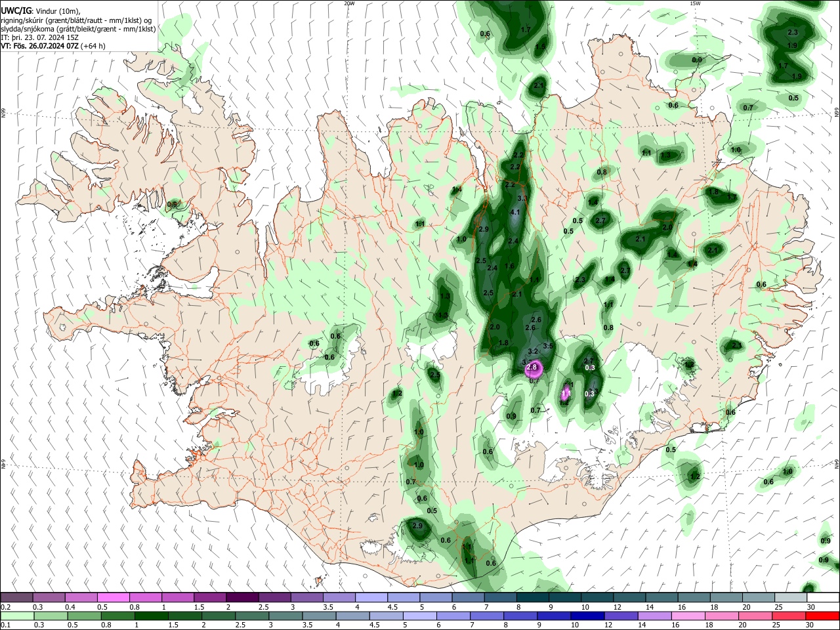Select the darkest purple upper legend swatch
Viewport: 840px width, 630px height.
pos(242,597)
